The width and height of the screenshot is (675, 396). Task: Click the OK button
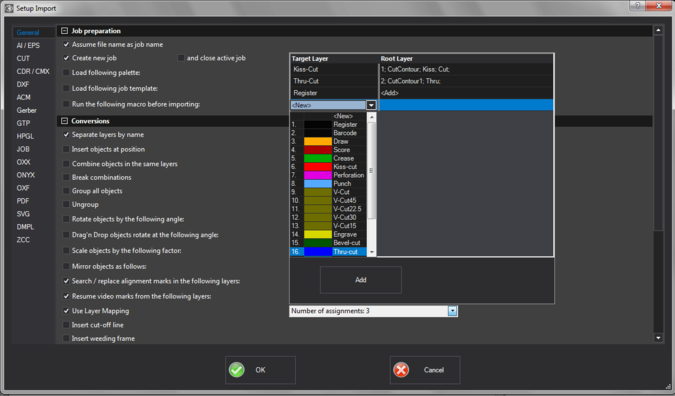coord(260,370)
